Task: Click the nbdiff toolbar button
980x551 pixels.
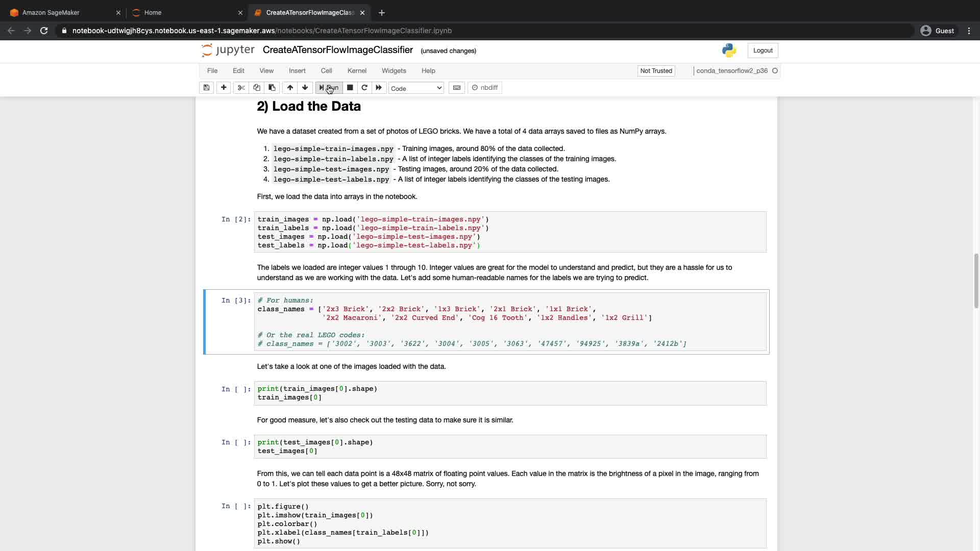Action: [485, 88]
